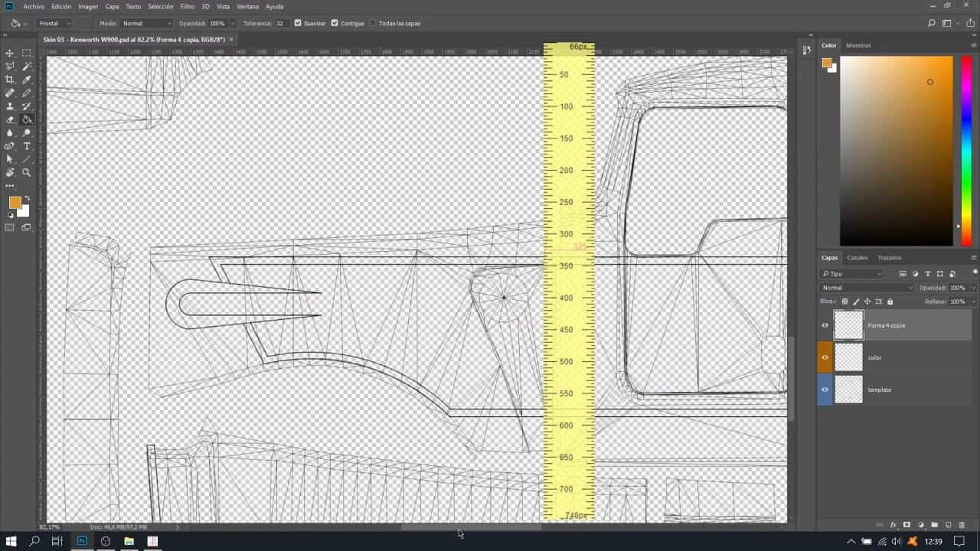The height and width of the screenshot is (551, 980).
Task: Pick the Eyedropper tool
Action: click(x=27, y=80)
